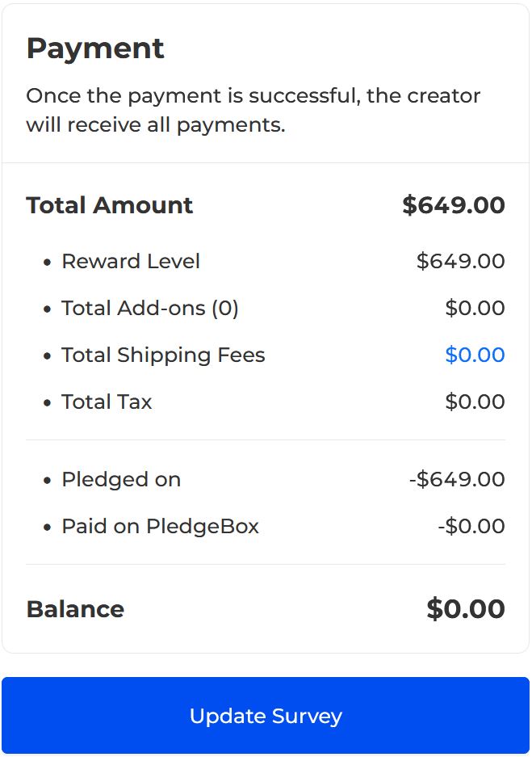Click the Reward Level $649.00 value
This screenshot has width=532, height=757.
pyautogui.click(x=460, y=261)
